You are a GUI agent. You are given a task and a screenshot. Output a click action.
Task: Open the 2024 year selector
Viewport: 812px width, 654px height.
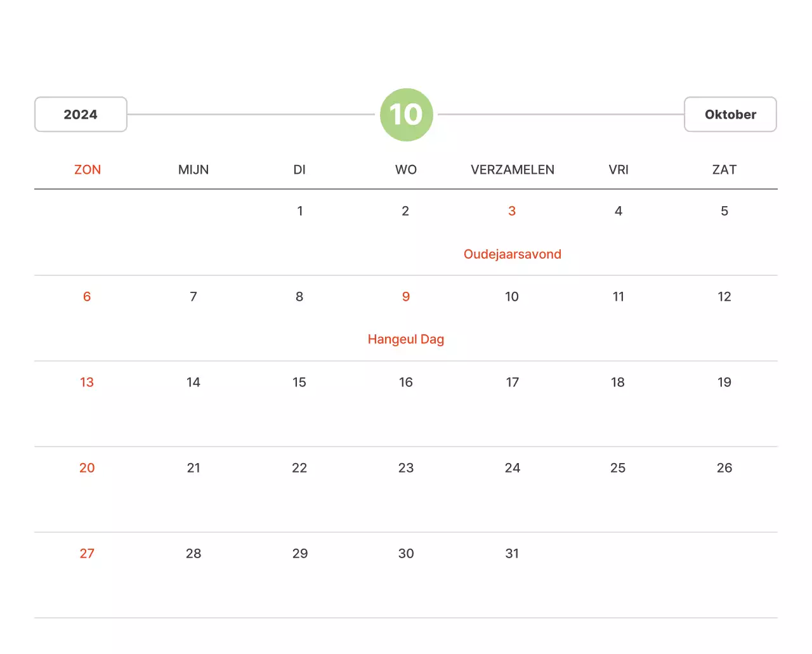pyautogui.click(x=81, y=115)
